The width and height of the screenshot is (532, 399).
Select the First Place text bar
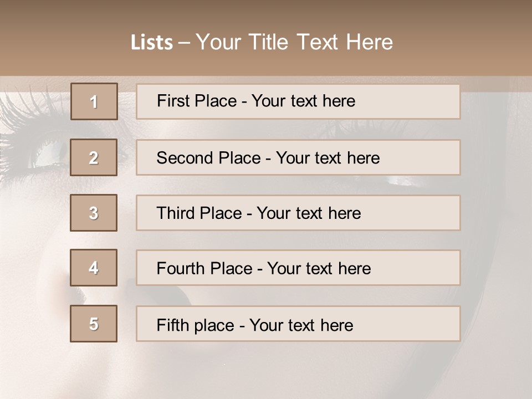coord(298,101)
